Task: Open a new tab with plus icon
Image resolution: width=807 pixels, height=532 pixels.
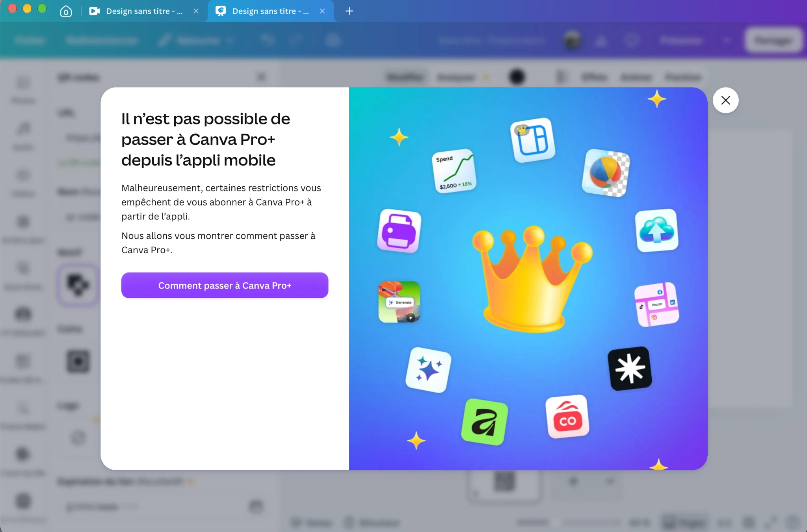Action: click(349, 11)
